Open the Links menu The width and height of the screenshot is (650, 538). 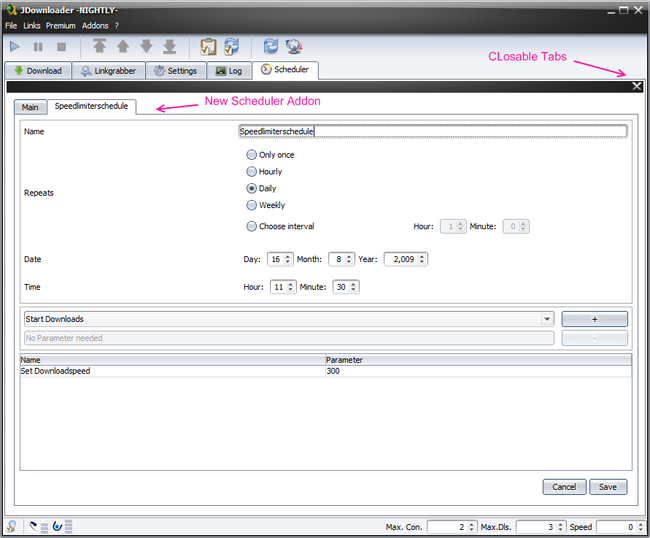click(32, 26)
